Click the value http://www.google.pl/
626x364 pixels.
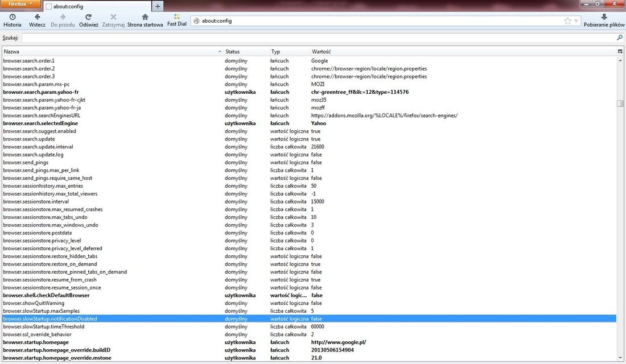339,342
